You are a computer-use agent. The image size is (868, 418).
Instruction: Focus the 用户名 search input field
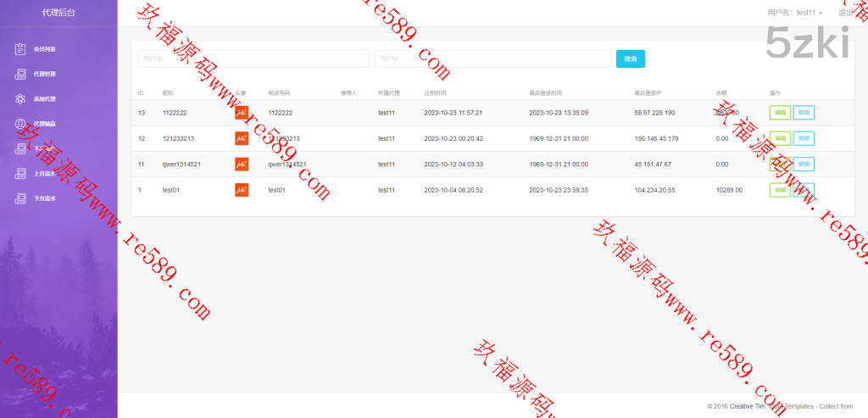253,59
